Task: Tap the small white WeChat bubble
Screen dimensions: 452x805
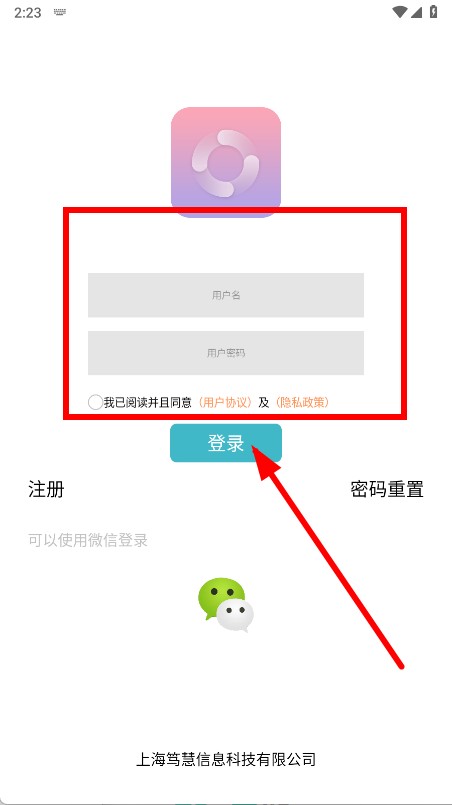Action: point(235,615)
